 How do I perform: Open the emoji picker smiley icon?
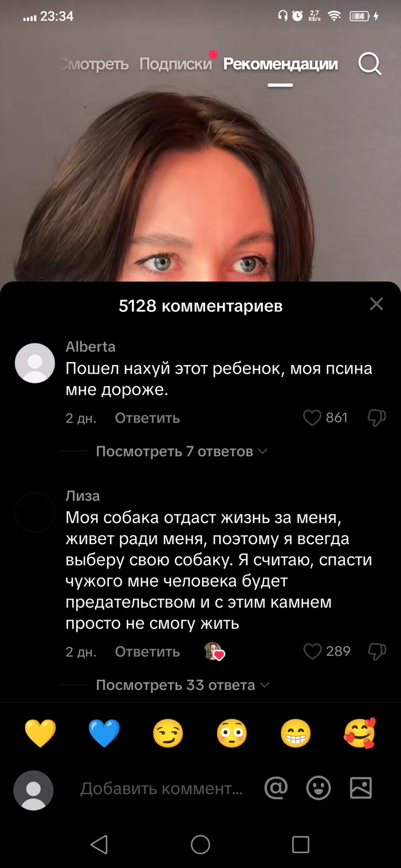[x=319, y=788]
